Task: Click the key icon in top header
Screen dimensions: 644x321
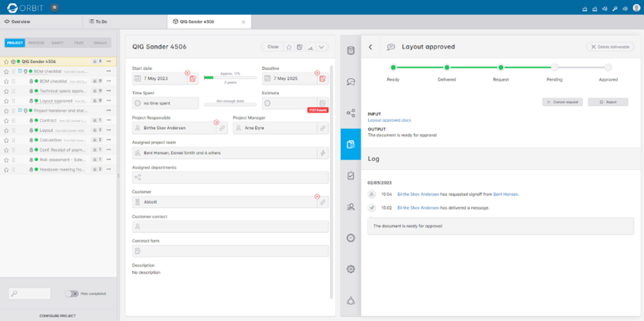Action: click(615, 8)
